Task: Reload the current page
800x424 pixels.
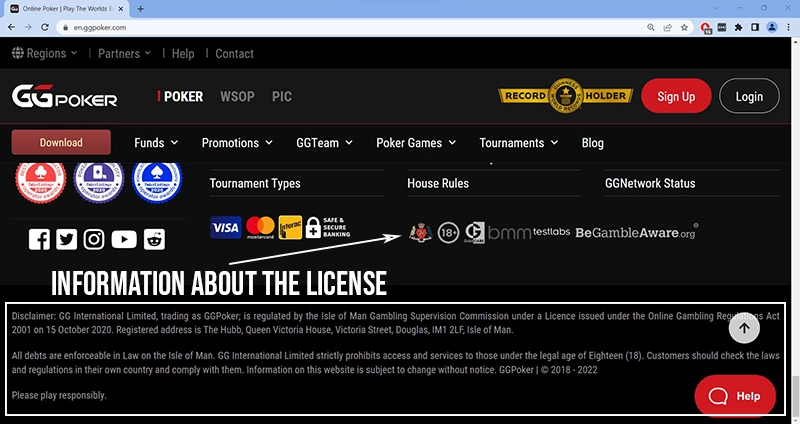Action: [x=45, y=28]
